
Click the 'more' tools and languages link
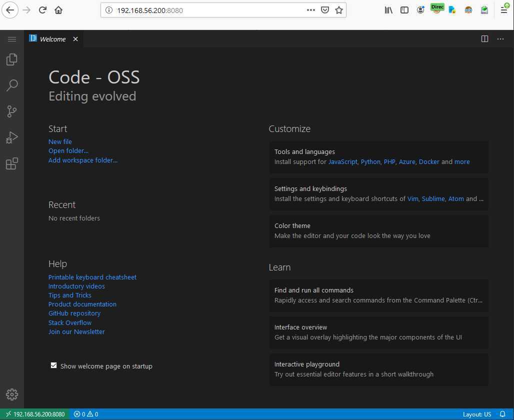click(x=462, y=161)
